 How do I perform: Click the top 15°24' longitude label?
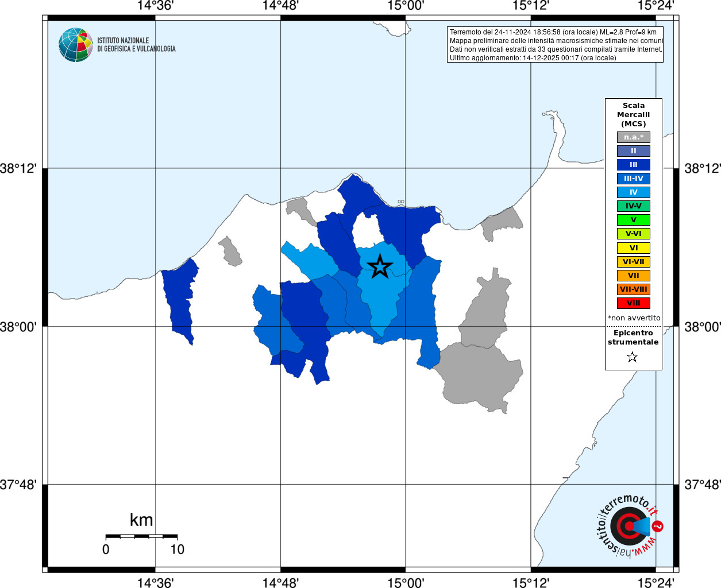click(x=656, y=6)
